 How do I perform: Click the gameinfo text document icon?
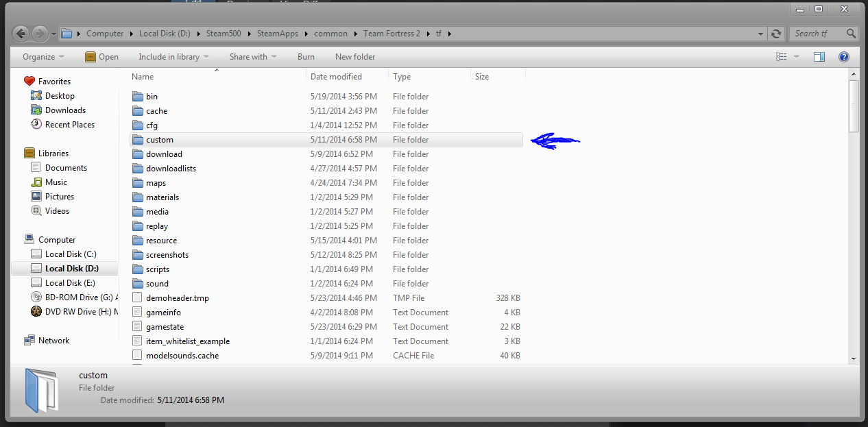point(137,313)
